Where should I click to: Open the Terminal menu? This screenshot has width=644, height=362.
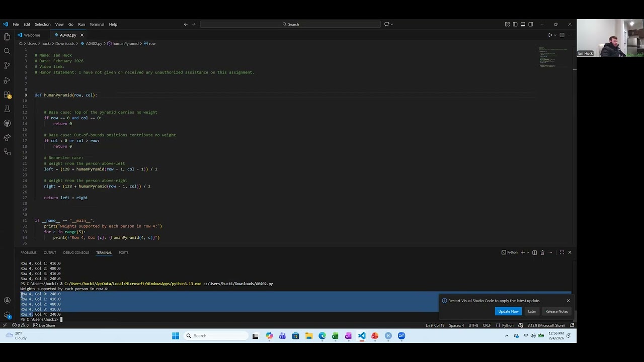pyautogui.click(x=97, y=24)
